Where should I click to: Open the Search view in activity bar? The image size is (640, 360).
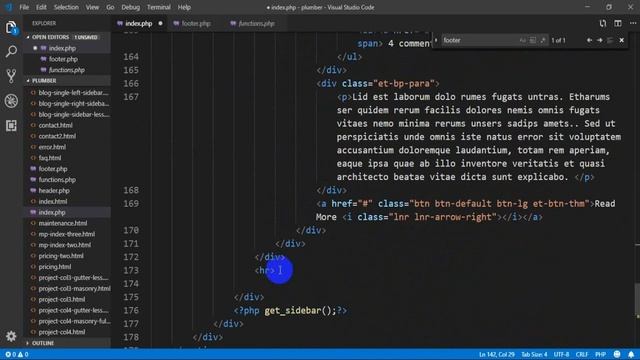11,51
